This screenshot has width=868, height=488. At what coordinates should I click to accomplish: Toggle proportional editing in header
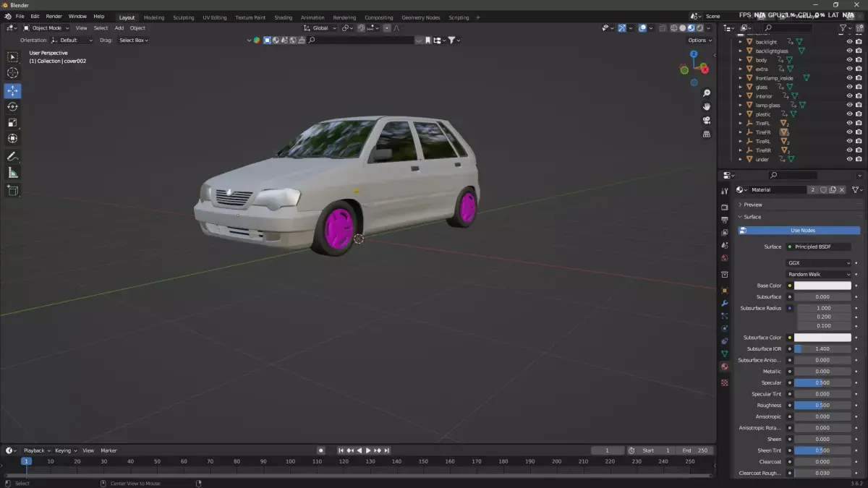[387, 28]
